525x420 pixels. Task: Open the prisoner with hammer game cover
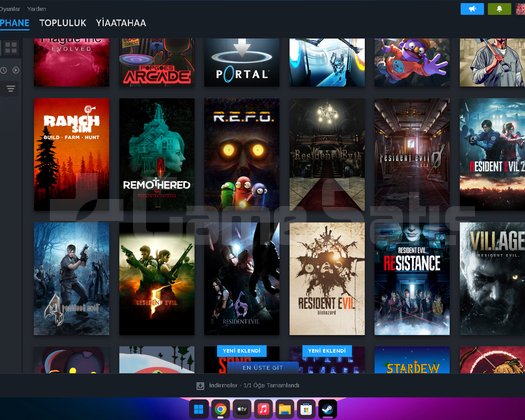492,62
